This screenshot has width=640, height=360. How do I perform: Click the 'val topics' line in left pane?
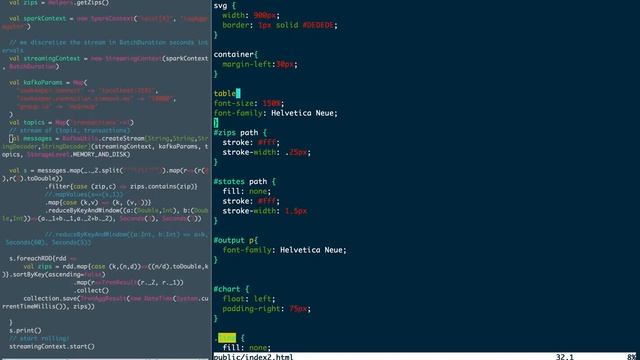coord(71,123)
